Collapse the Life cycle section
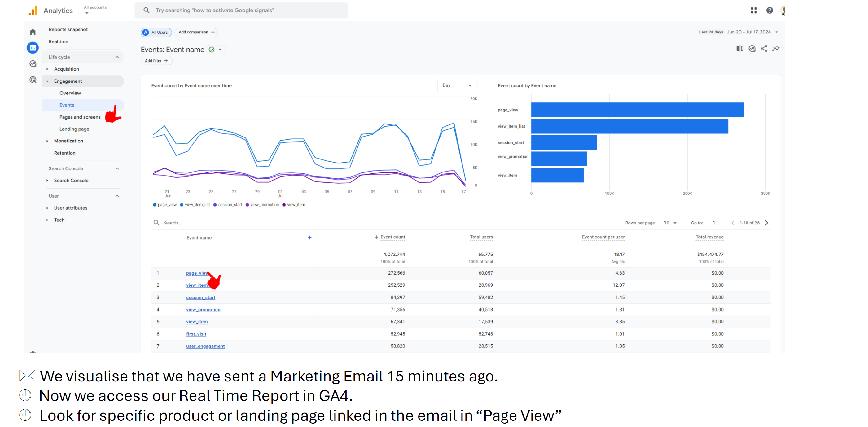 (117, 57)
